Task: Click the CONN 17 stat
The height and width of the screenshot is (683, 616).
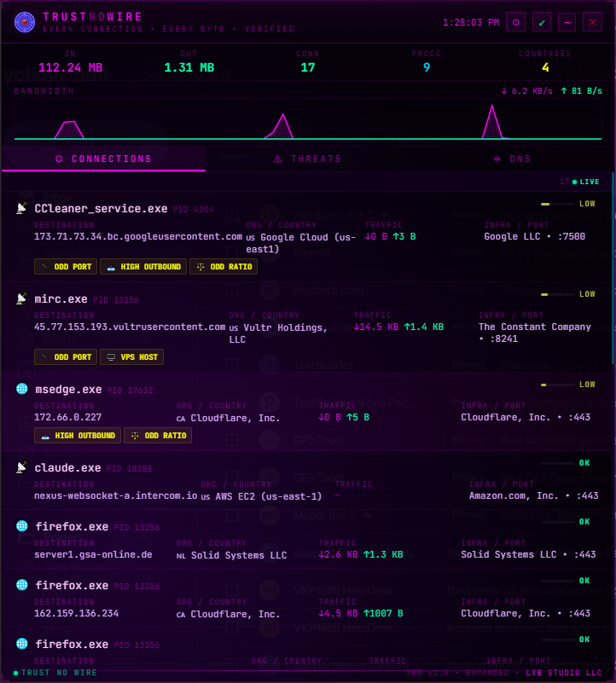Action: click(308, 62)
